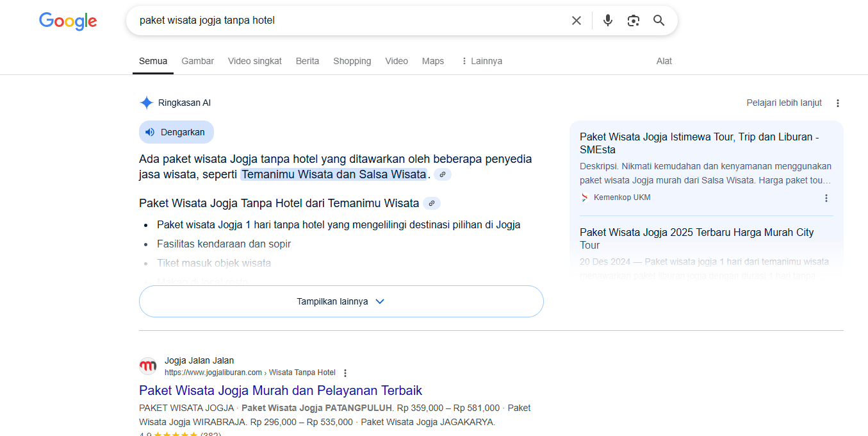Screen dimensions: 868x436
Task: Expand AI summary with Tampilkan lainnya
Action: click(341, 301)
